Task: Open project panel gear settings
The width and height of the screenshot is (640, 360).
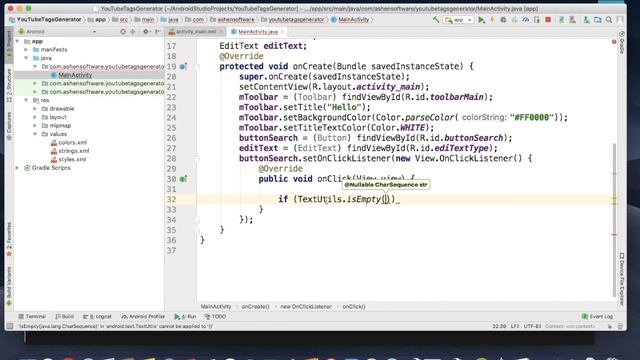Action: [146, 31]
